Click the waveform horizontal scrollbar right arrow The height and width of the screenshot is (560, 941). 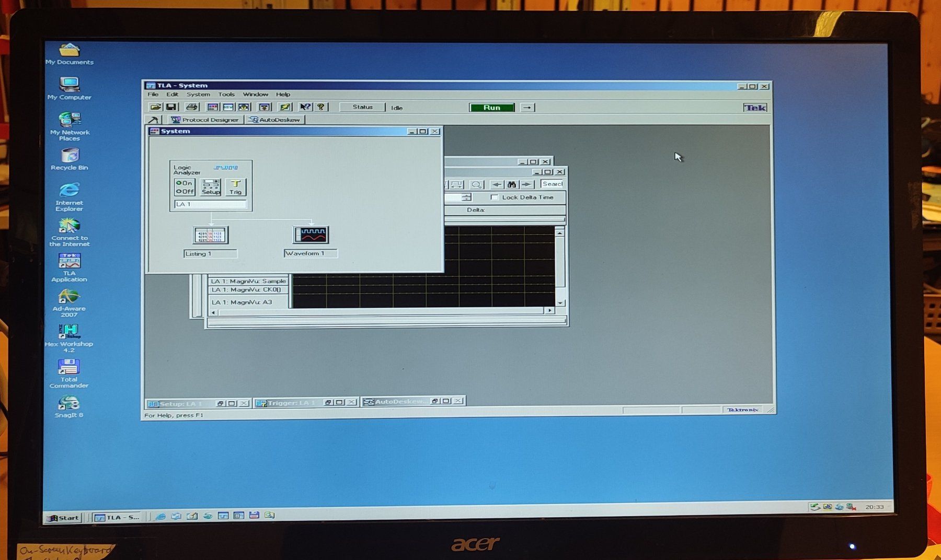(x=549, y=310)
